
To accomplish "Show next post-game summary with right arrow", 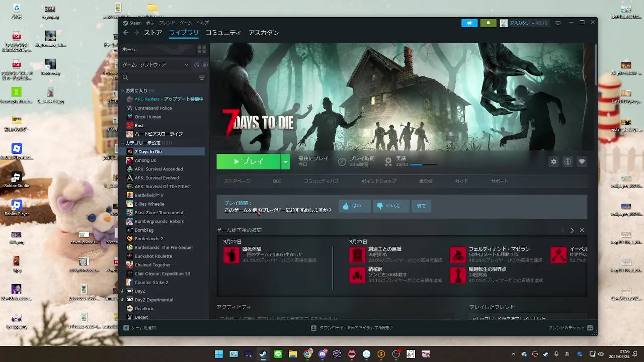I will pos(572,230).
